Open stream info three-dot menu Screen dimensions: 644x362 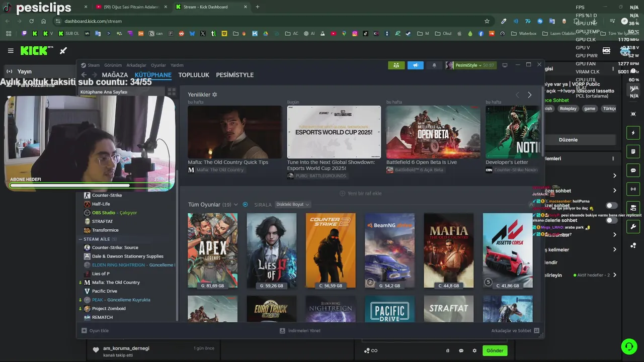point(613,69)
